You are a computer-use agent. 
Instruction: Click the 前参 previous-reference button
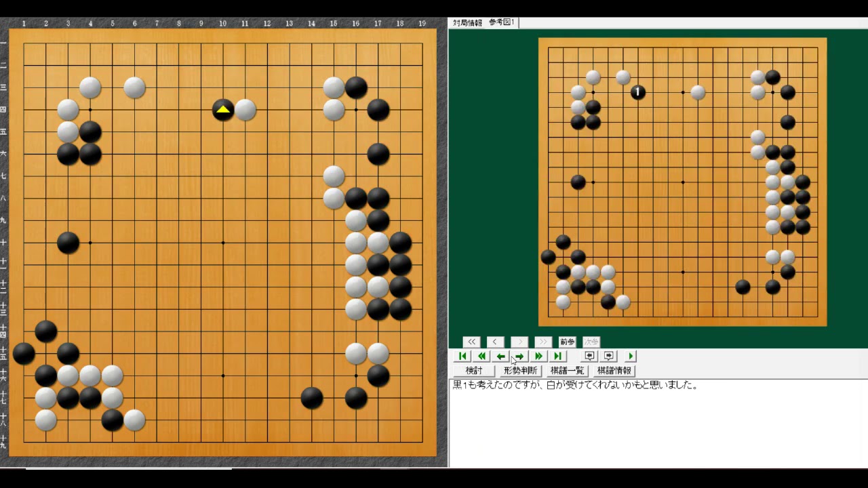click(x=567, y=342)
